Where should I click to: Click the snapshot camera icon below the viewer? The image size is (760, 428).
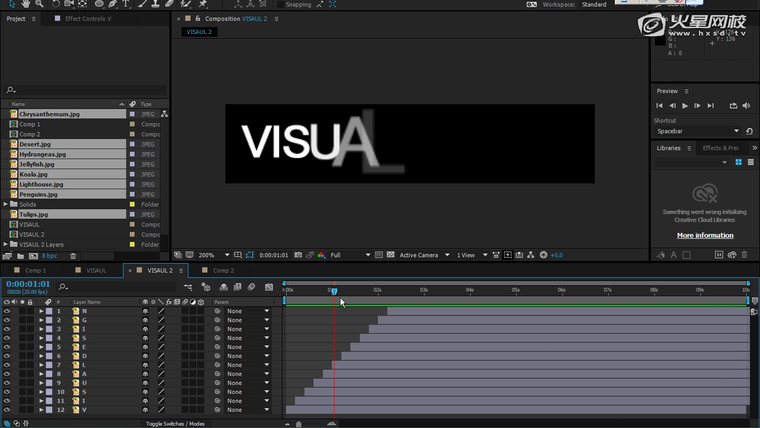click(x=298, y=255)
